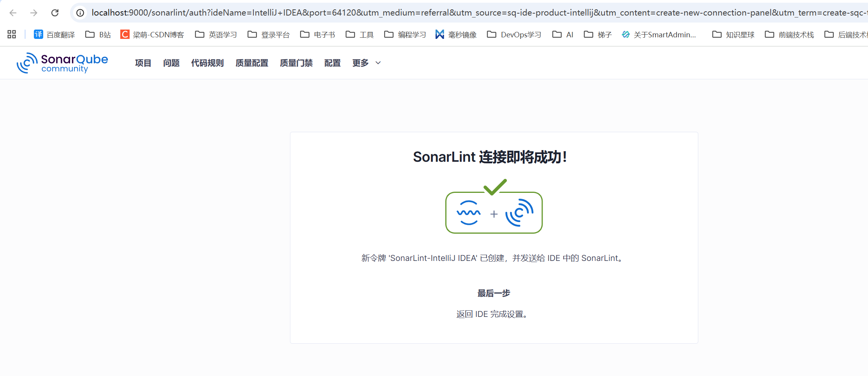
Task: Open the 后端技术 bookmark folder
Action: click(846, 35)
